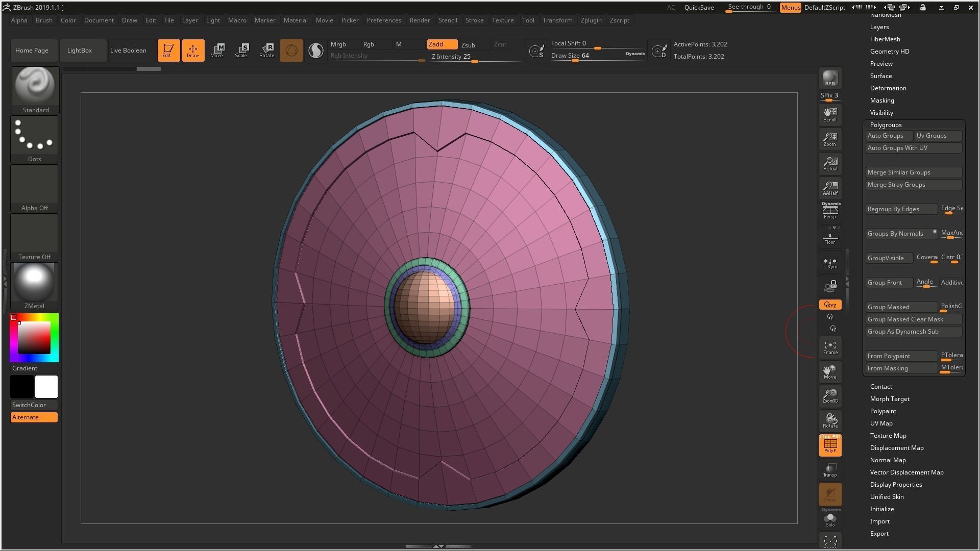Select the Scroll canvas icon
This screenshot has width=980, height=551.
[830, 114]
